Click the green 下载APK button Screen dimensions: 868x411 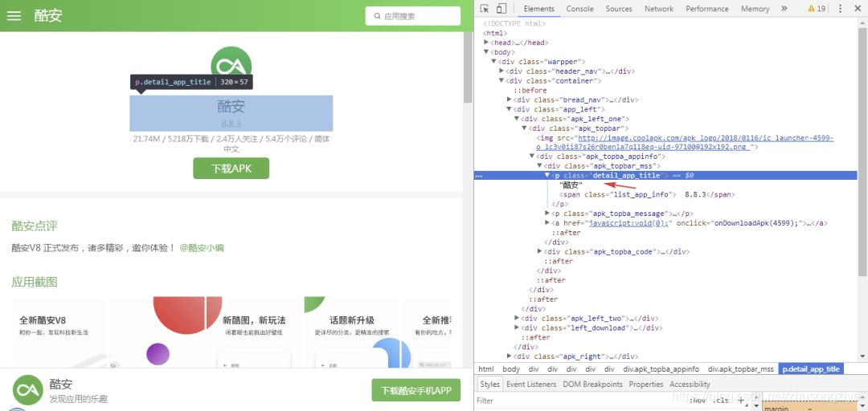pos(231,168)
